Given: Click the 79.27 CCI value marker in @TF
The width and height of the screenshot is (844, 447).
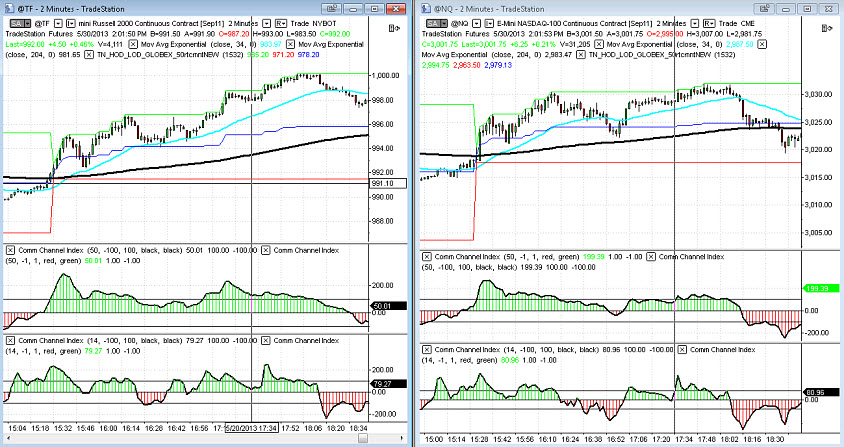Looking at the screenshot, I should tap(388, 384).
